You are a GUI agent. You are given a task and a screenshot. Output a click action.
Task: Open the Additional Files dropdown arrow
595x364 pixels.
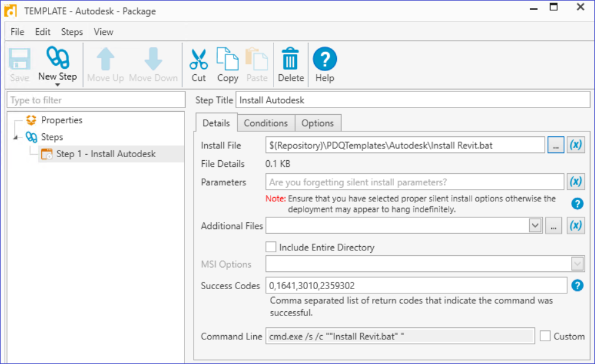tap(535, 226)
